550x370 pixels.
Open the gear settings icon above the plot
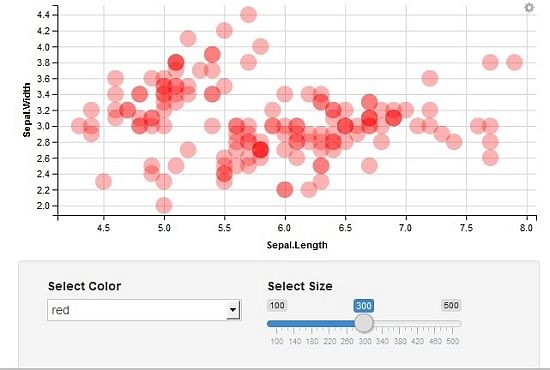coord(529,8)
